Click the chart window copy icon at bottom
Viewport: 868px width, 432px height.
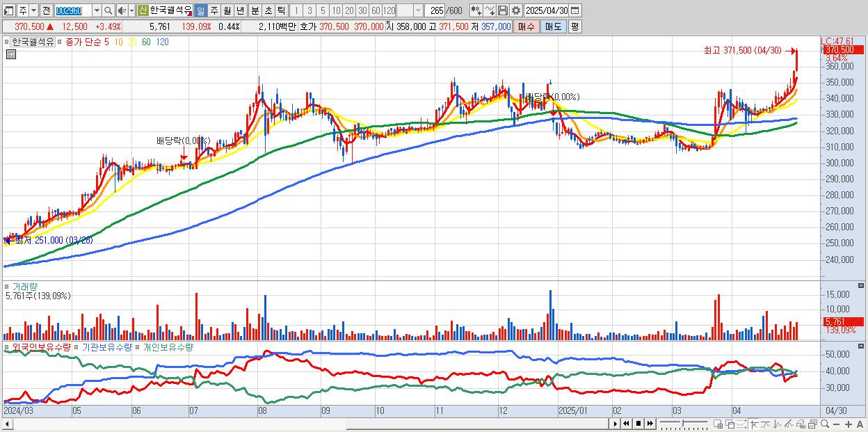[812, 424]
